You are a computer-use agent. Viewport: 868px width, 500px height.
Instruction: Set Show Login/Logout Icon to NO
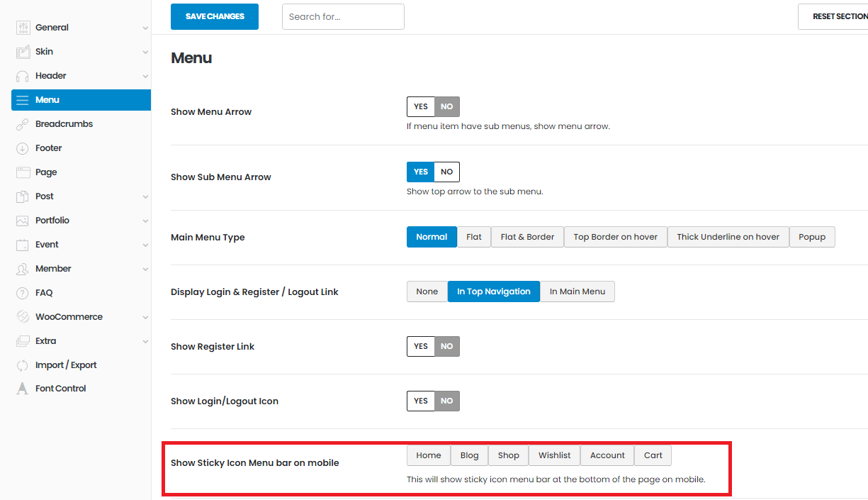point(447,401)
